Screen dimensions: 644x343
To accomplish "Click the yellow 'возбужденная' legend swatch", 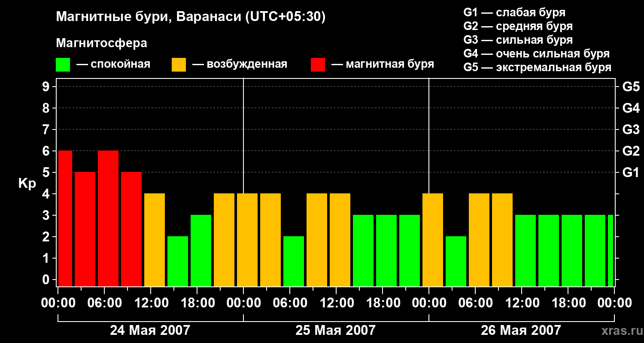I will (179, 65).
